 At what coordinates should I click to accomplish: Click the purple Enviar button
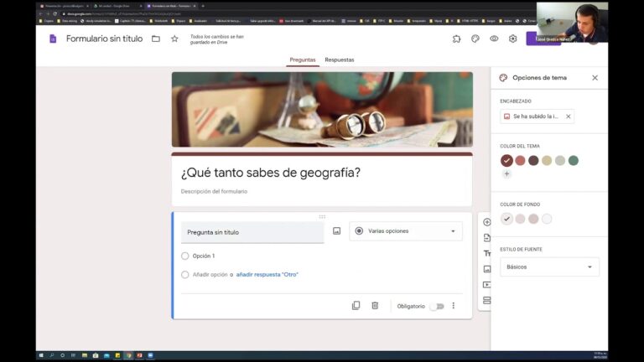(x=543, y=39)
